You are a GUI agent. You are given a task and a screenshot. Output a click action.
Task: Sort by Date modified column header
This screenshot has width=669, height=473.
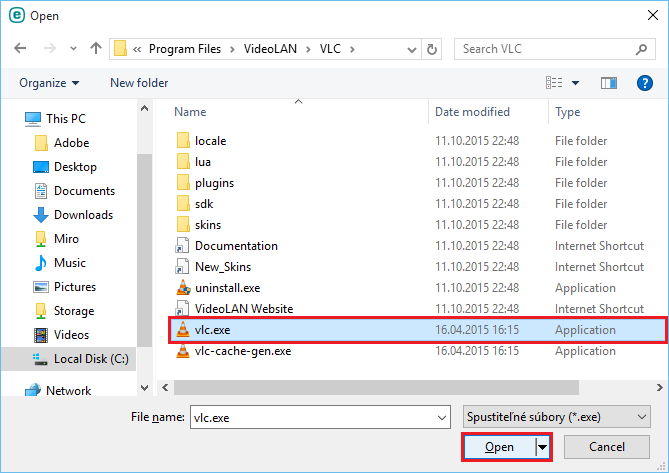[x=472, y=112]
